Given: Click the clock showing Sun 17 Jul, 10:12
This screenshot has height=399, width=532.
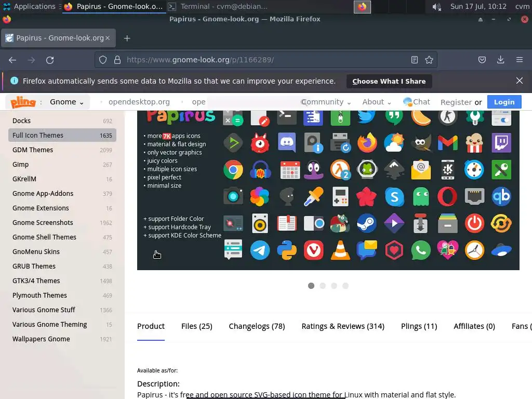Looking at the screenshot, I should coord(478,6).
